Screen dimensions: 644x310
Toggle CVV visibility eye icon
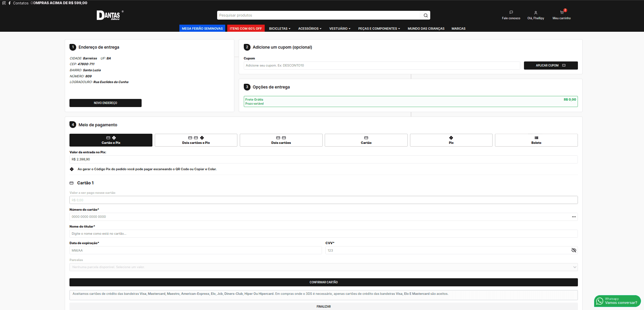pyautogui.click(x=574, y=250)
